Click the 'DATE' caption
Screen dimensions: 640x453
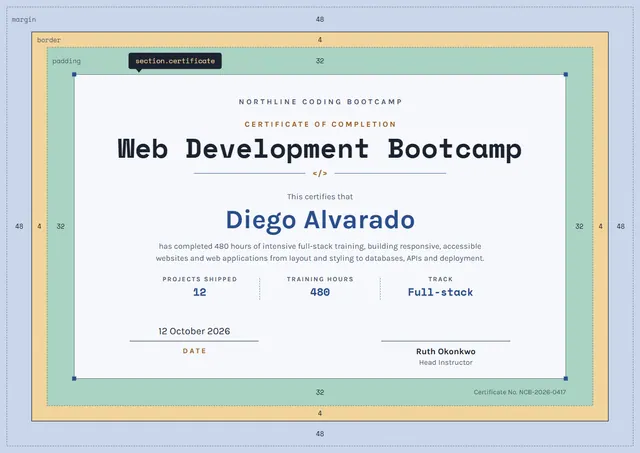194,351
